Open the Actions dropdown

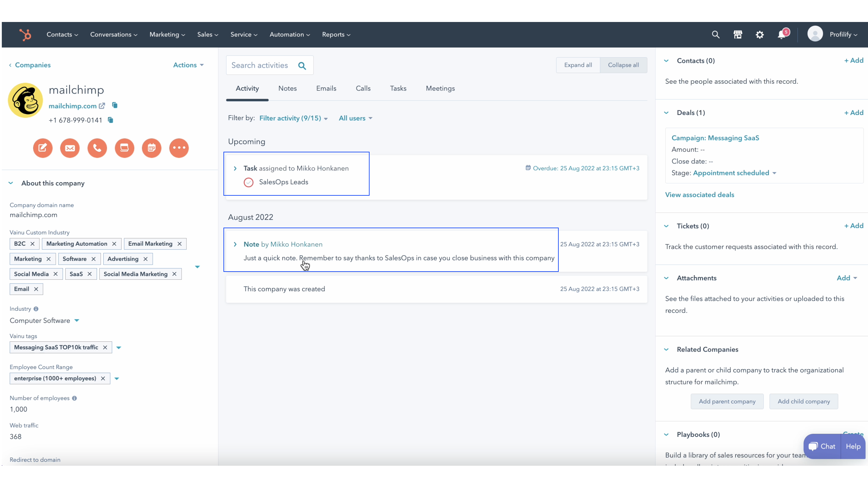tap(188, 65)
